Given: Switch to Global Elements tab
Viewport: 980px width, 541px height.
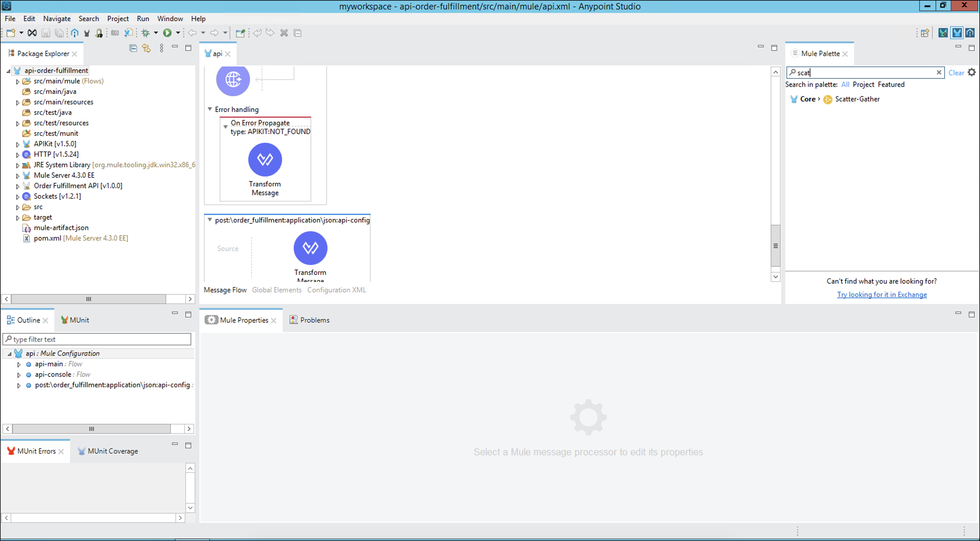Looking at the screenshot, I should tap(276, 290).
